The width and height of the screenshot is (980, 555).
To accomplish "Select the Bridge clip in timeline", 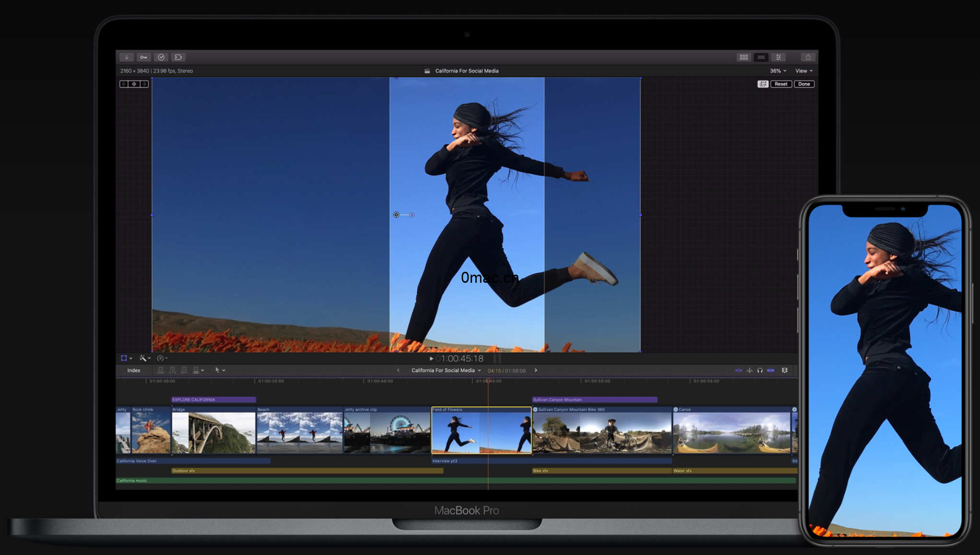I will tap(213, 430).
